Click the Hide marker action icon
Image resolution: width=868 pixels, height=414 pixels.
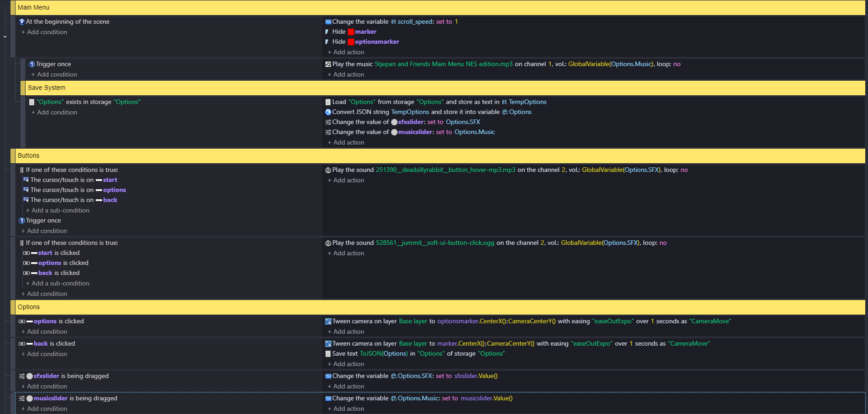click(x=327, y=32)
